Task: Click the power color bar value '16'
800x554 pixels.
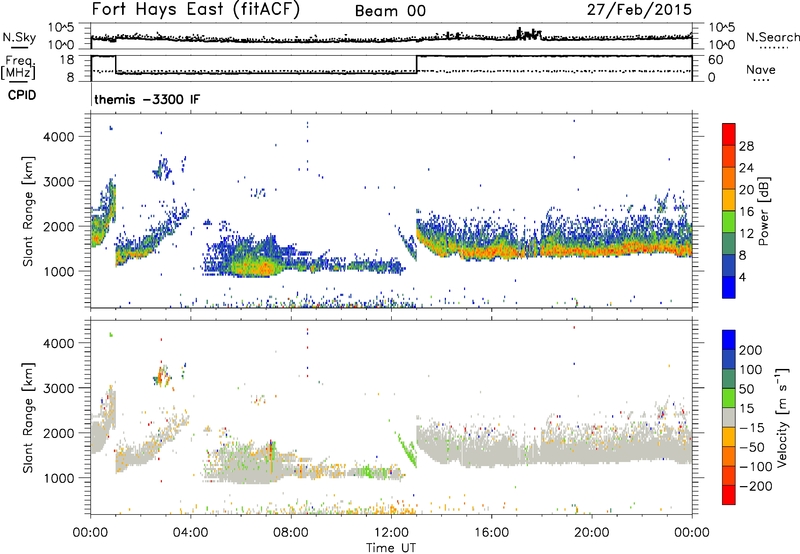Action: (x=746, y=212)
